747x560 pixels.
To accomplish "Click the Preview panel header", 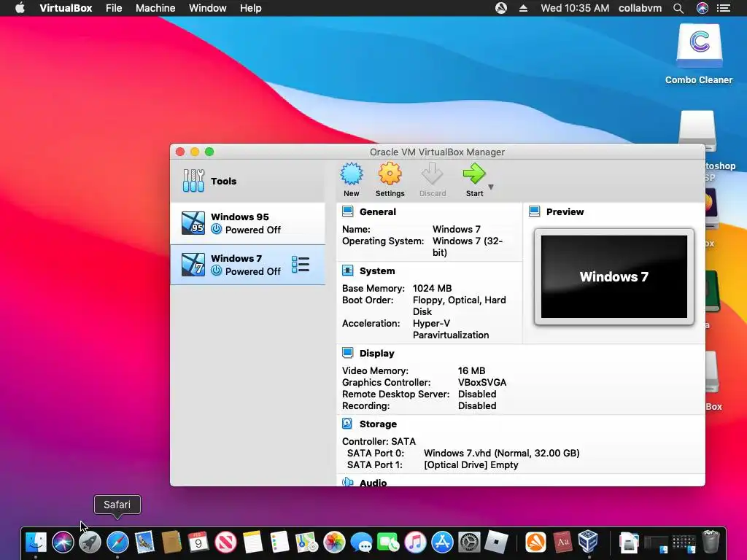I will (x=565, y=212).
